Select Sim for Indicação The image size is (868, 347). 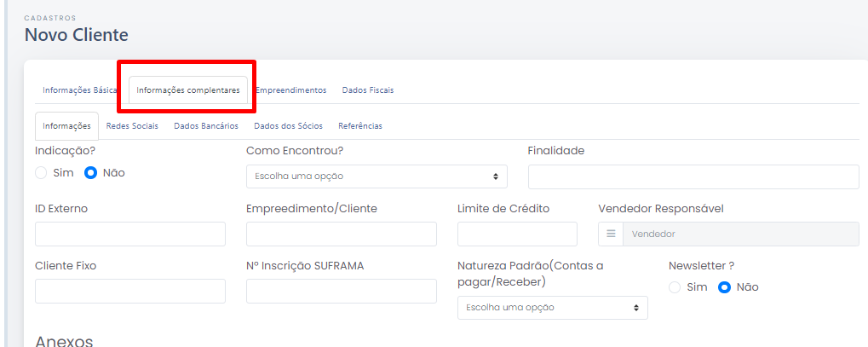tap(41, 173)
